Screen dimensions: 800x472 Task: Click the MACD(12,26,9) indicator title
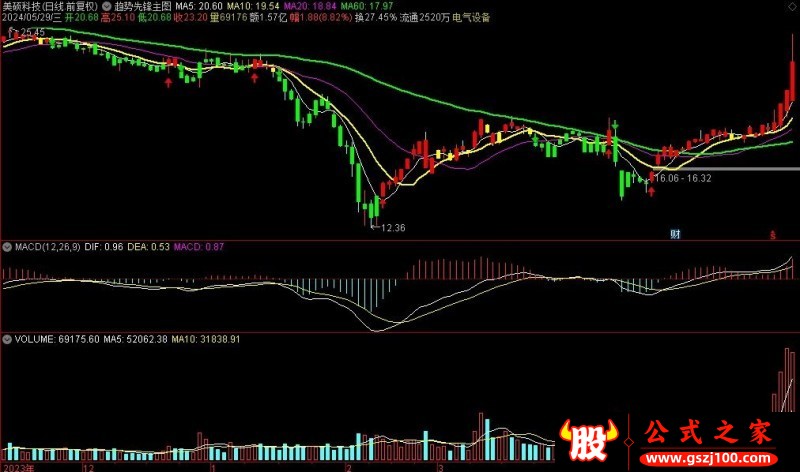click(47, 247)
